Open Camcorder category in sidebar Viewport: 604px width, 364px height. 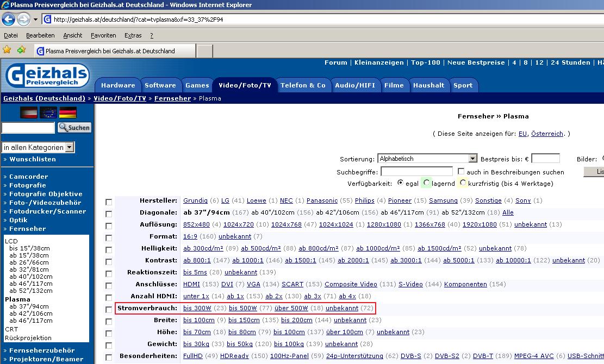[28, 177]
